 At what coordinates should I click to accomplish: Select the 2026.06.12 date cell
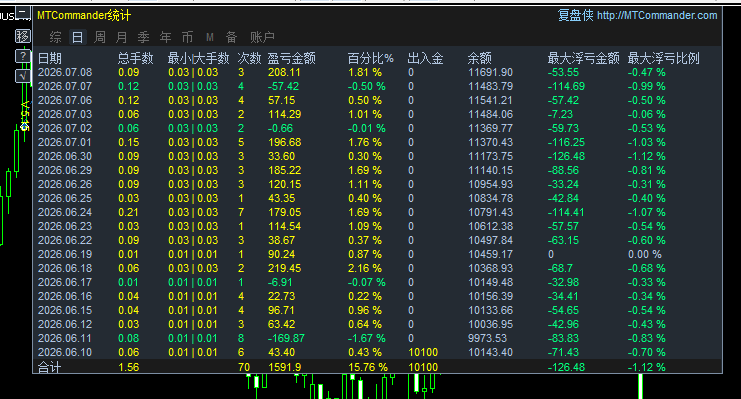(x=65, y=324)
